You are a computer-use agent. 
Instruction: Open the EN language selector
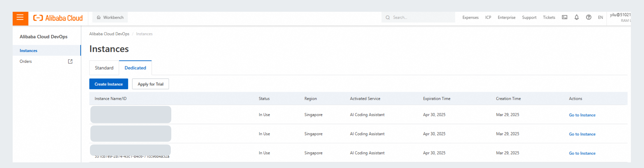[600, 17]
